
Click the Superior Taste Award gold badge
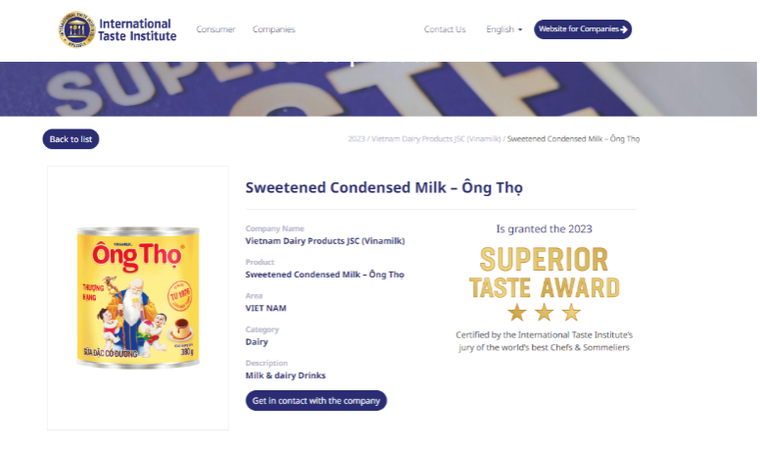coord(544,273)
